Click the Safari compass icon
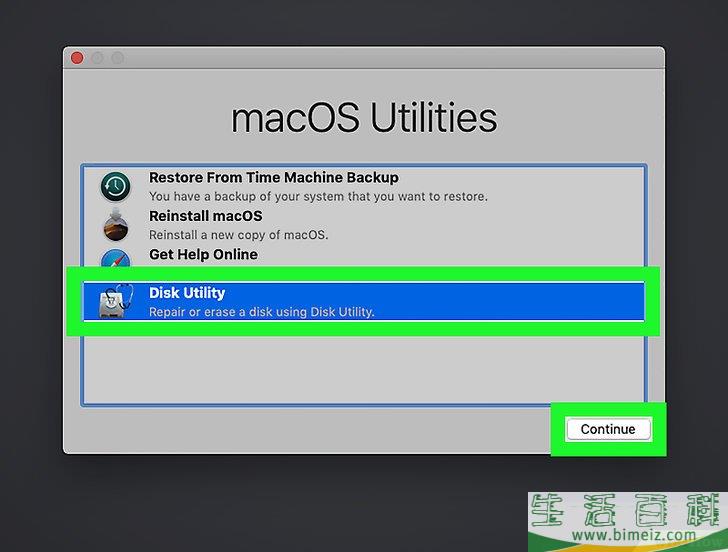The height and width of the screenshot is (552, 728). (x=116, y=258)
